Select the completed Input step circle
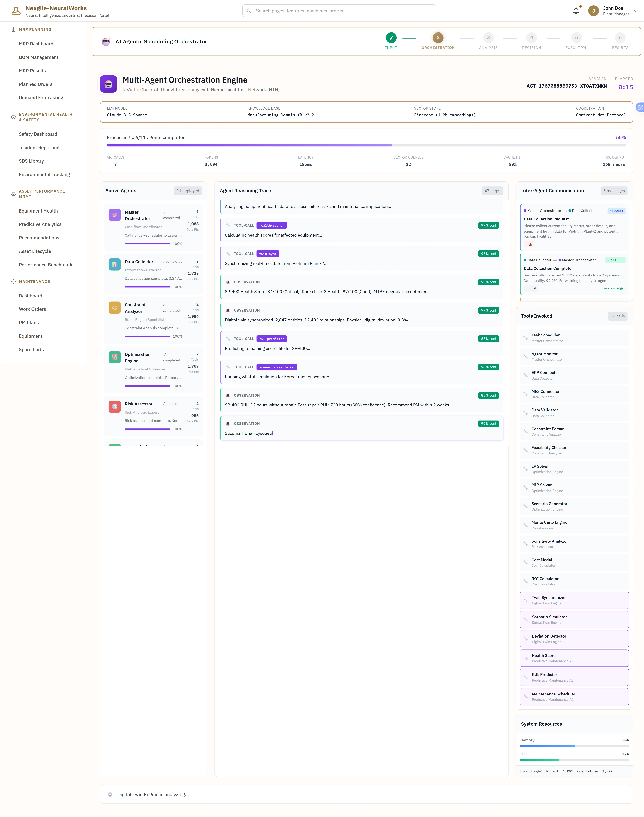 pos(391,38)
